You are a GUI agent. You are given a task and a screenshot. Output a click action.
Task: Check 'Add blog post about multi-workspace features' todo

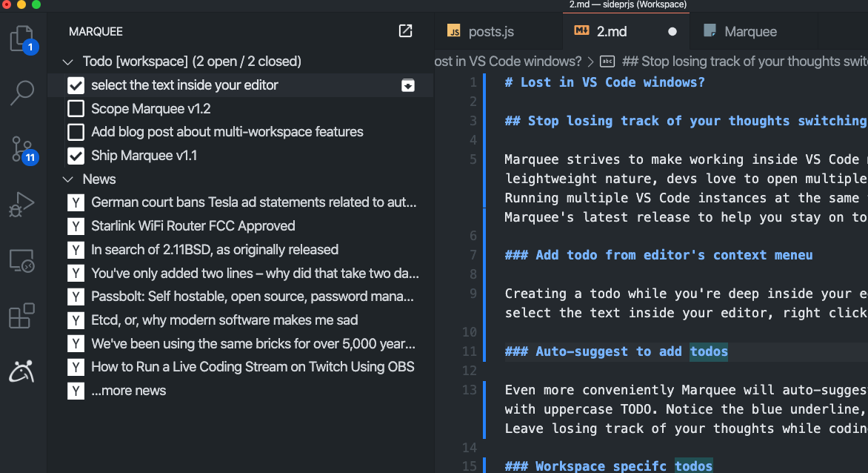coord(76,133)
